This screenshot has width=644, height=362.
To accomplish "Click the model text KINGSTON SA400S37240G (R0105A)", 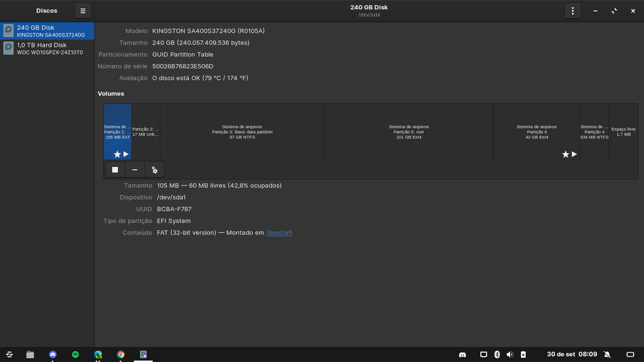I will point(208,31).
